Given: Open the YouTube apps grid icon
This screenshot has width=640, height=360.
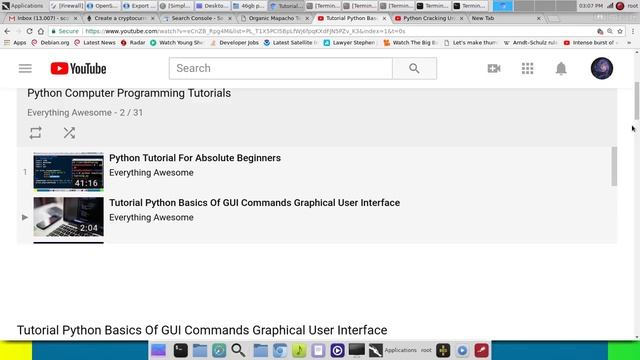Looking at the screenshot, I should pos(527,68).
